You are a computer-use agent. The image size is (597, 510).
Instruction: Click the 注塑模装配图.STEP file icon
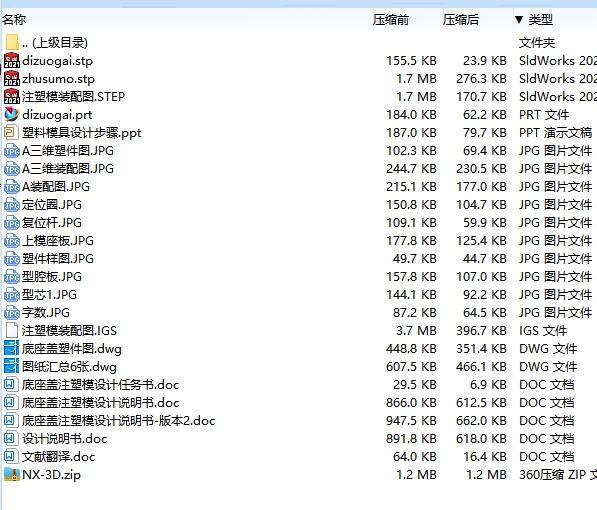tap(12, 96)
